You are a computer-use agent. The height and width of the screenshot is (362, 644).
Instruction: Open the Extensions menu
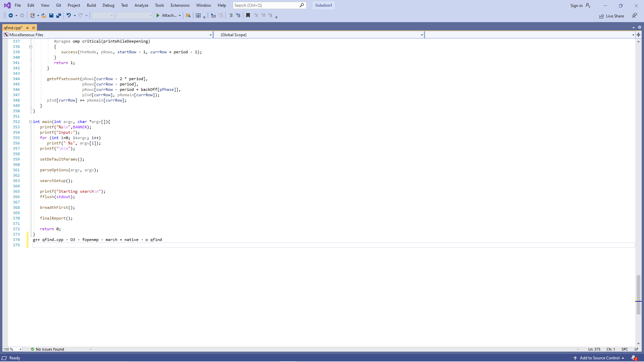point(180,5)
